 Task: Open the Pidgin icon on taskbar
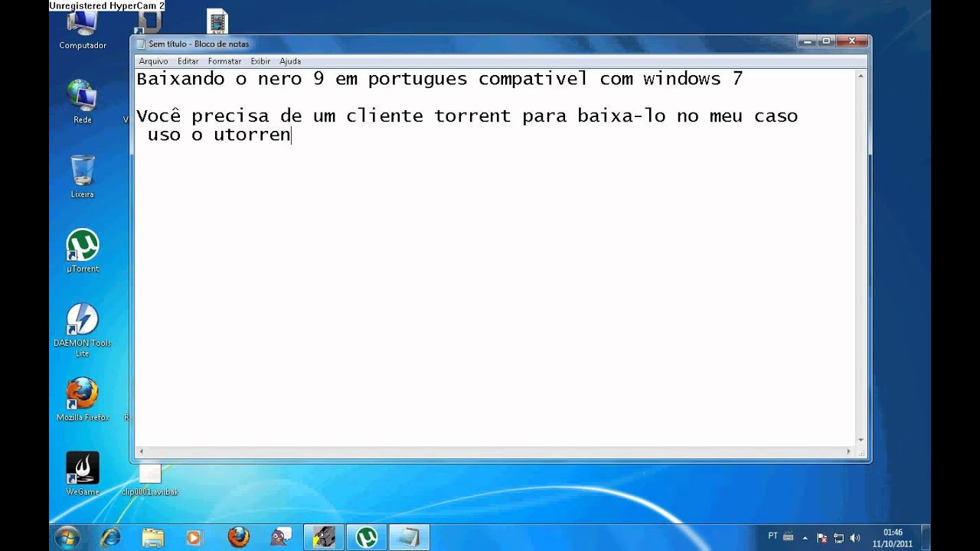point(281,537)
